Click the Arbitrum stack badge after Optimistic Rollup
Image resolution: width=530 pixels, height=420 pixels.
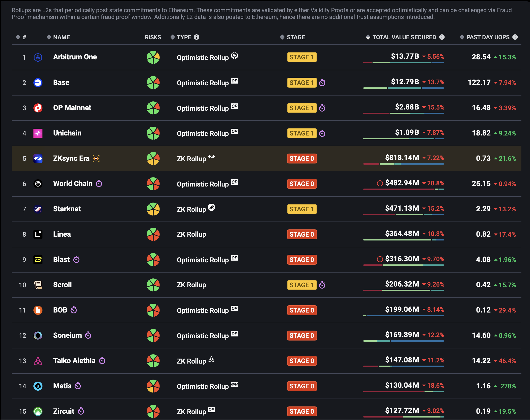(x=235, y=56)
